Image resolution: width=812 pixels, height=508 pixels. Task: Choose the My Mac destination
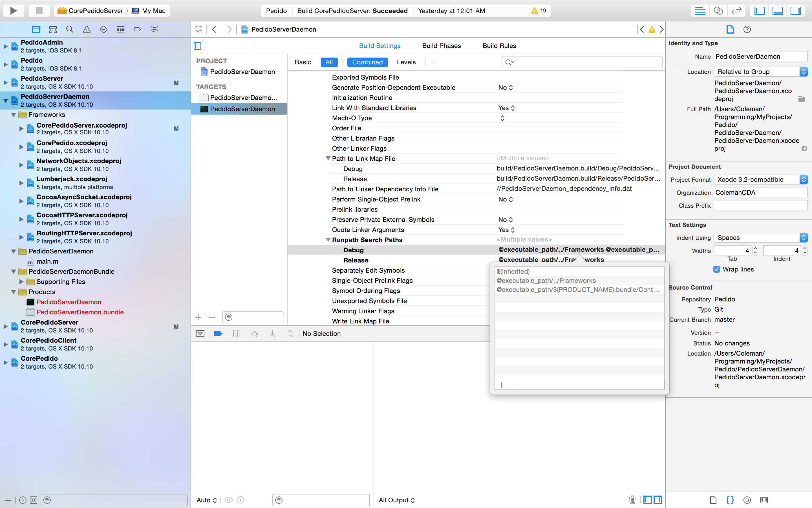pyautogui.click(x=149, y=11)
